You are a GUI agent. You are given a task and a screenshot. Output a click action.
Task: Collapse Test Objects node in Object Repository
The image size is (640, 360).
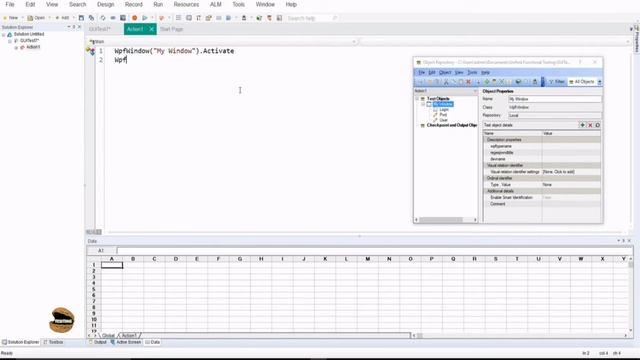[417, 99]
